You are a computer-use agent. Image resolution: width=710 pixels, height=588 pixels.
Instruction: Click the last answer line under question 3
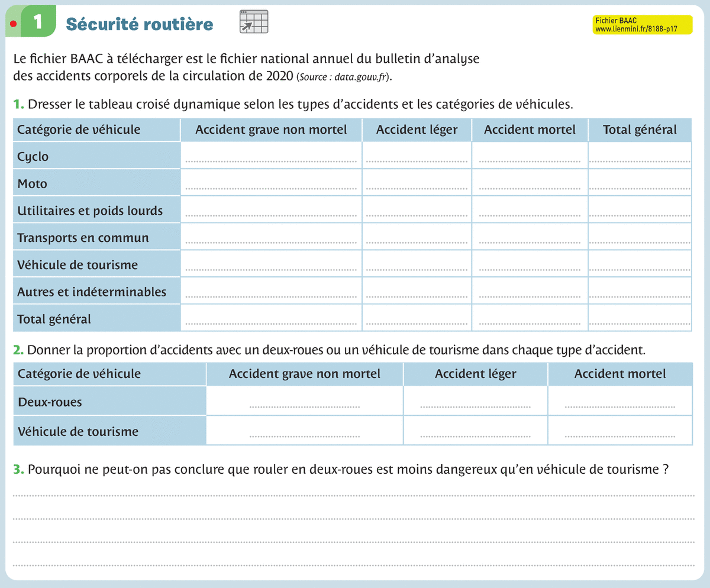tap(354, 566)
